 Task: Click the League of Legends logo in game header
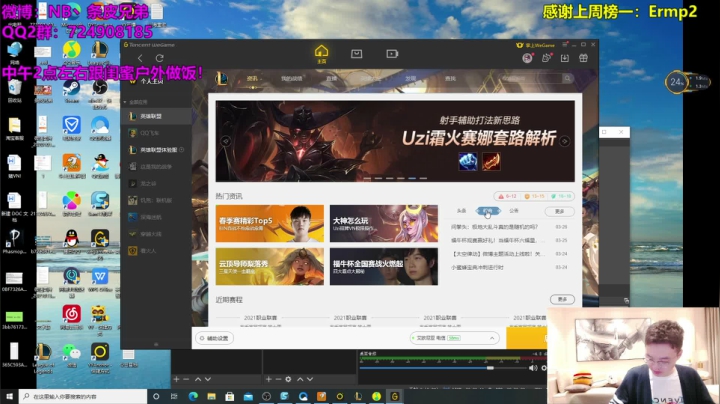pos(222,79)
